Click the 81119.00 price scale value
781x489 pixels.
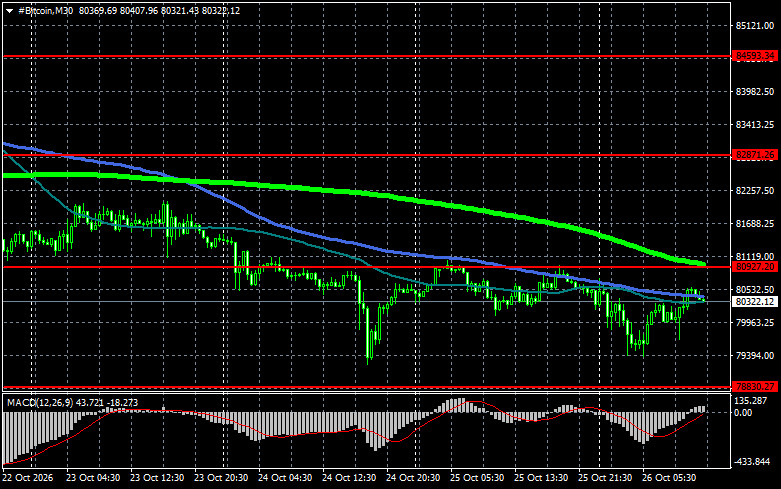click(755, 257)
